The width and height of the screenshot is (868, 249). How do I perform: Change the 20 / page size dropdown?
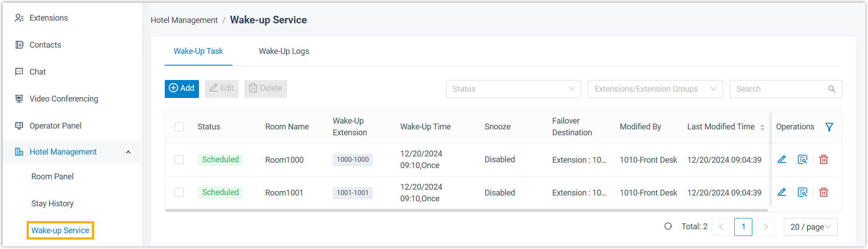(x=810, y=227)
